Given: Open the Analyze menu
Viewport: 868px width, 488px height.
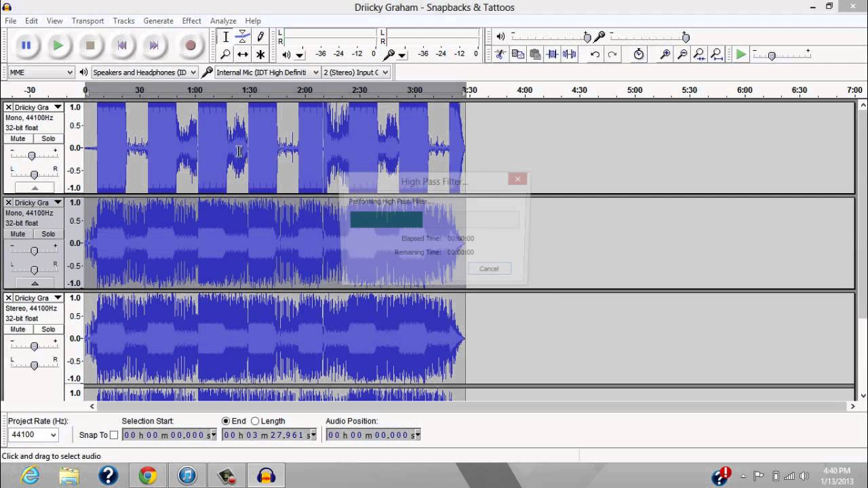Looking at the screenshot, I should (x=223, y=21).
